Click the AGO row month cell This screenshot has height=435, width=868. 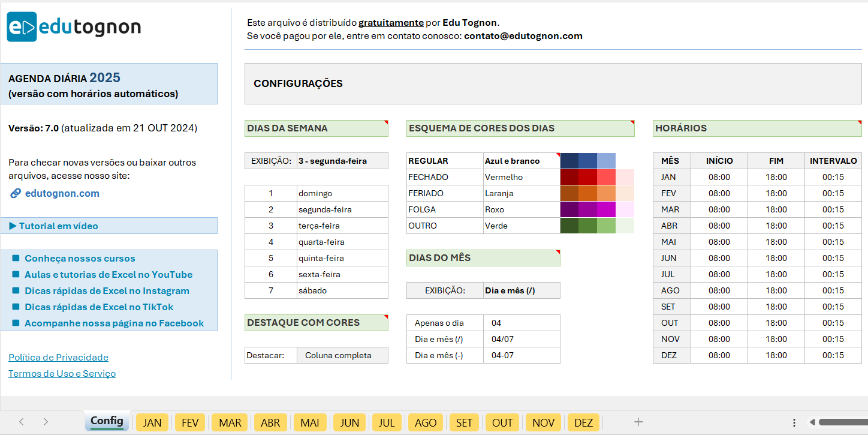click(x=671, y=290)
